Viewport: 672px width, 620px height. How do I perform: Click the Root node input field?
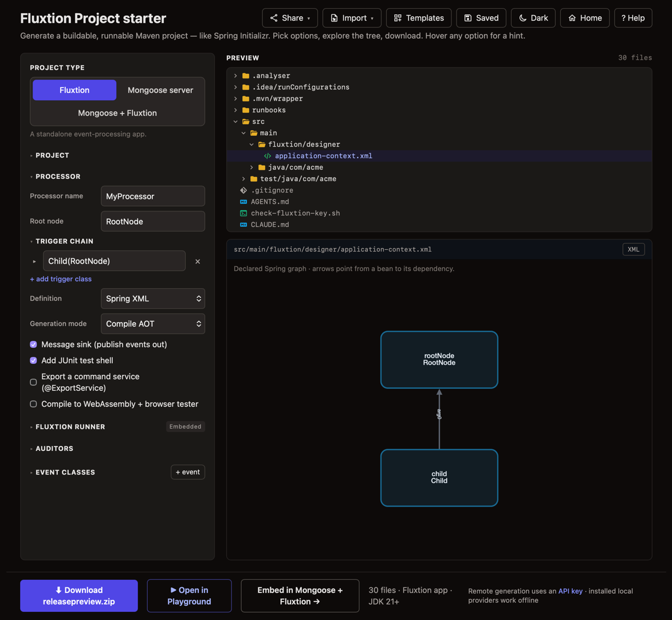tap(152, 221)
